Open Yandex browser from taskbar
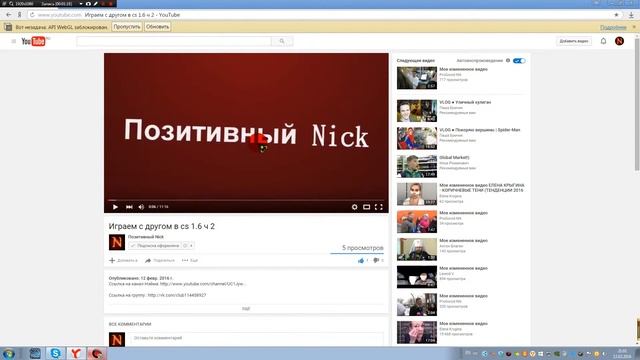The image size is (640, 360). pos(76,353)
